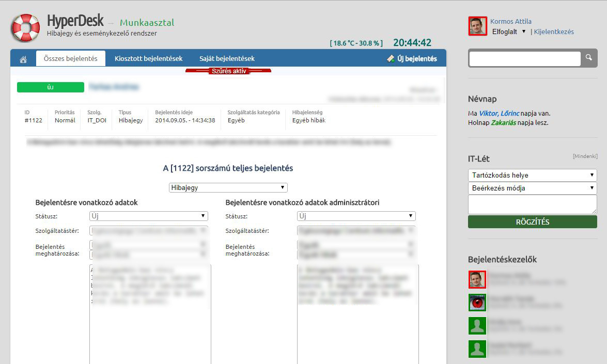Click the Kijelentkezés logout link
This screenshot has width=607, height=364.
coord(554,31)
